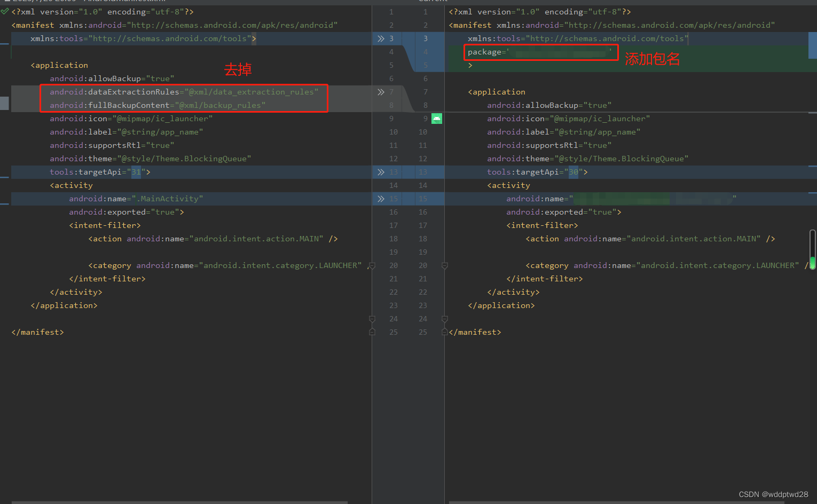817x504 pixels.
Task: Apply the dataExtractionRules change with line 7 arrow
Action: [x=381, y=92]
